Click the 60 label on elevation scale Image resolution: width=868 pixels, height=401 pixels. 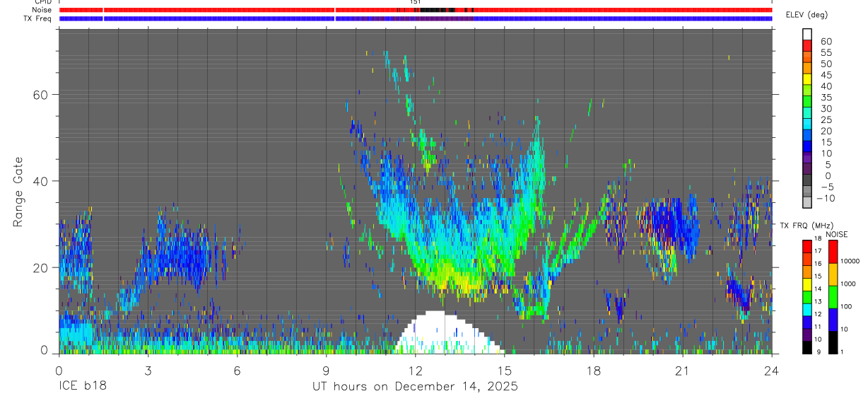pyautogui.click(x=826, y=42)
